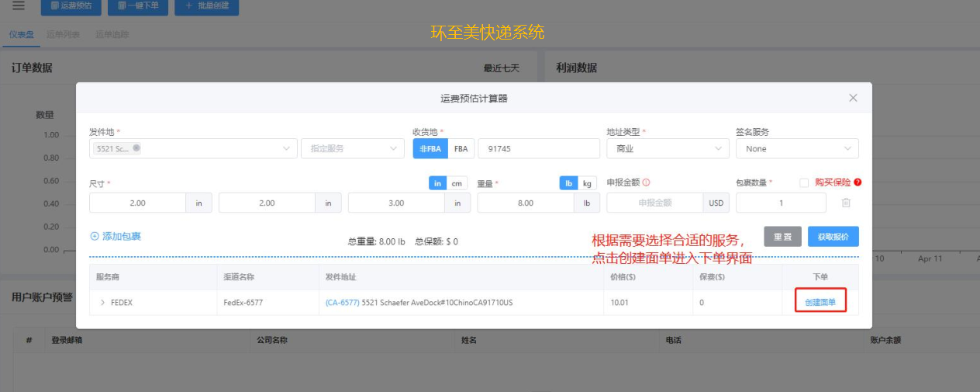Screen dimensions: 980x392
Task: Select FBA as destination type
Action: coord(461,148)
